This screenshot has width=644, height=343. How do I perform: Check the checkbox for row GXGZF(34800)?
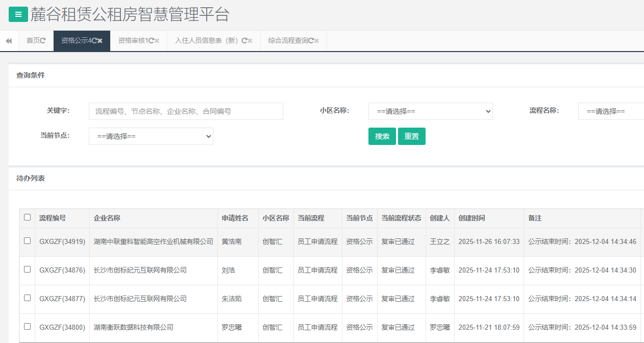27,327
